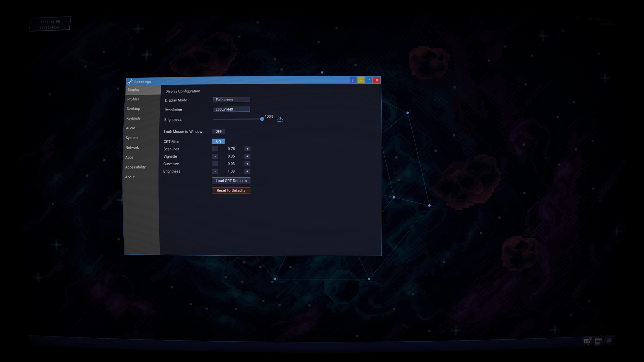The width and height of the screenshot is (644, 362).
Task: Open the Desktop settings tab
Action: click(143, 109)
